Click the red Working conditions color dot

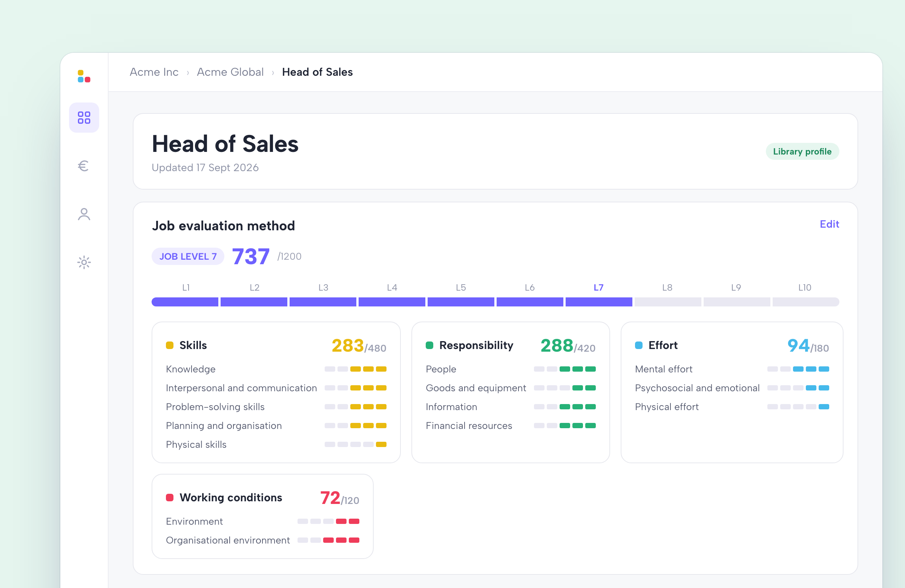(170, 498)
